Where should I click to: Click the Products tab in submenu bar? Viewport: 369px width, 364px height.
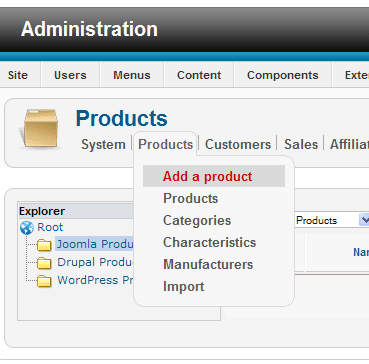point(165,145)
